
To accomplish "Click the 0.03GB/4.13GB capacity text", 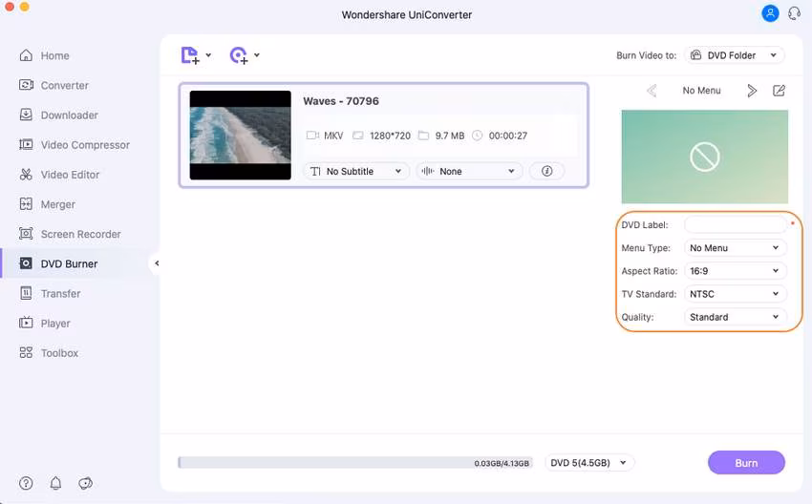I will click(x=502, y=463).
